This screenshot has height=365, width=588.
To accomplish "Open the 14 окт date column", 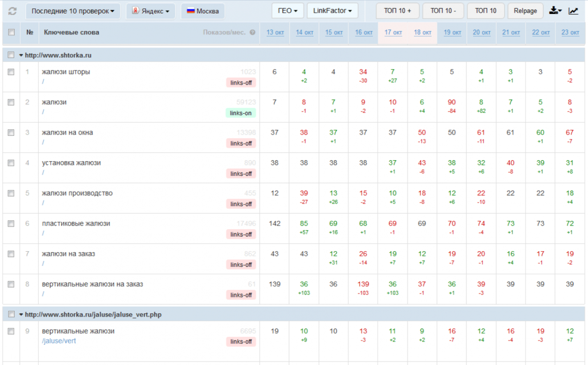I will (305, 32).
